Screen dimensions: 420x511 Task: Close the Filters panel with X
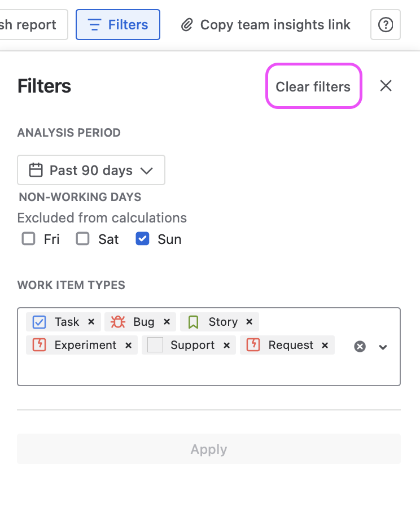pyautogui.click(x=386, y=86)
